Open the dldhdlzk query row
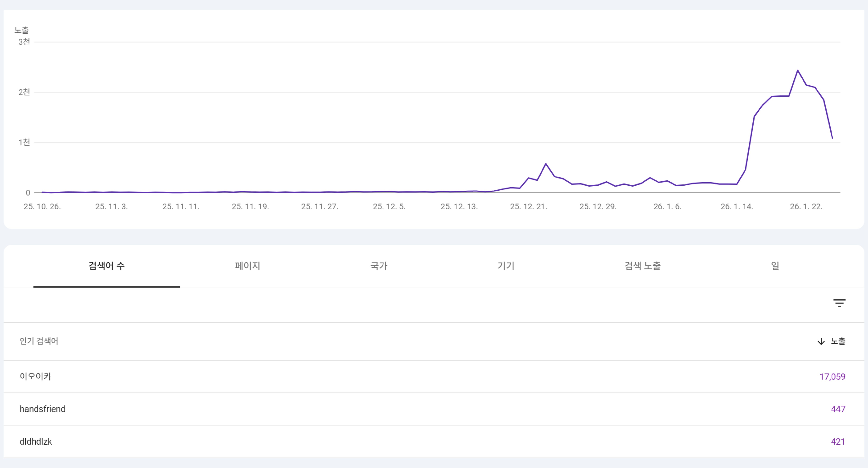868x468 pixels. coord(36,441)
